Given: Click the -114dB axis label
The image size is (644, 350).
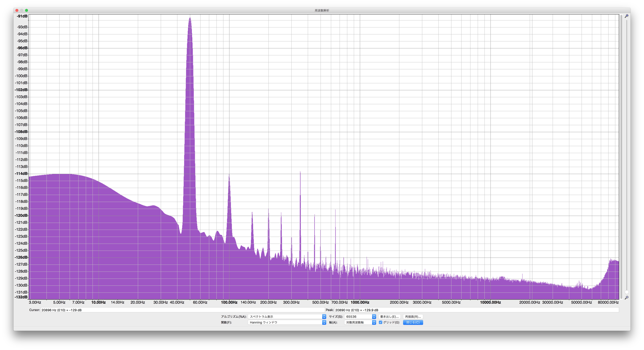Looking at the screenshot, I should (x=21, y=174).
